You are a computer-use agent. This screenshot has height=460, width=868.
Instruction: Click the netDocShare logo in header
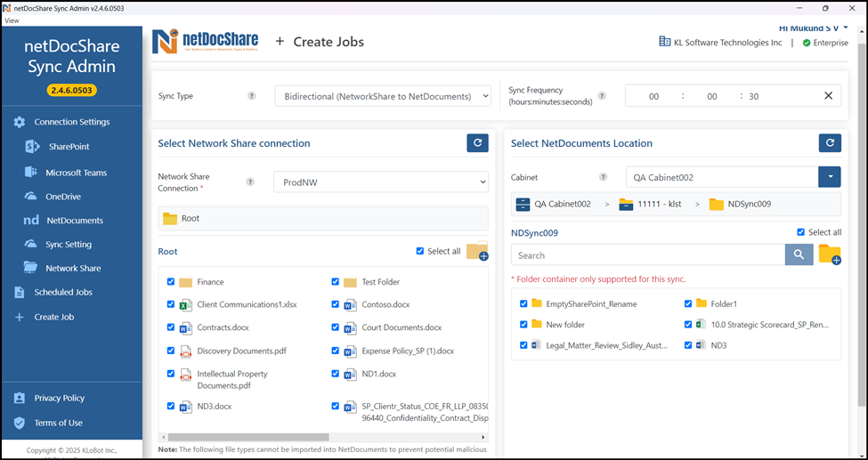[206, 41]
